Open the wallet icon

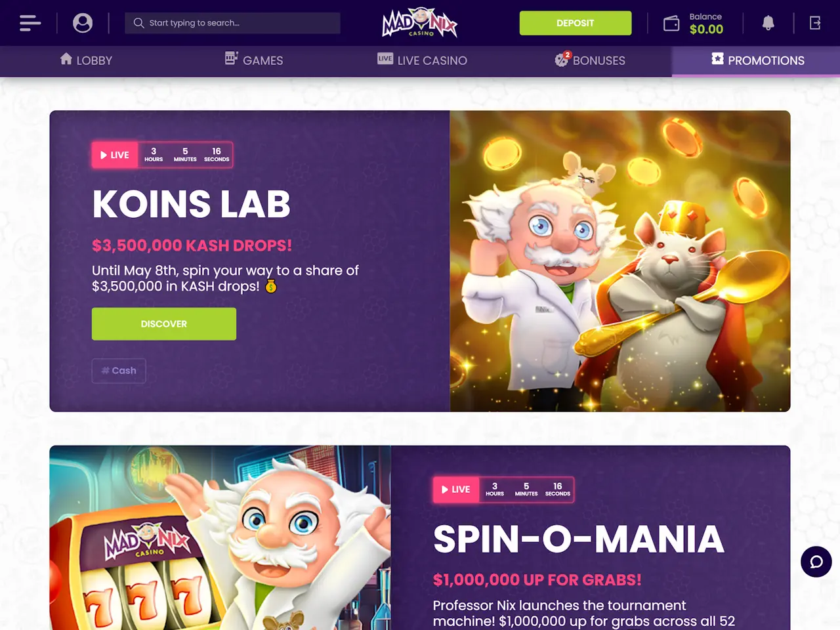click(671, 24)
